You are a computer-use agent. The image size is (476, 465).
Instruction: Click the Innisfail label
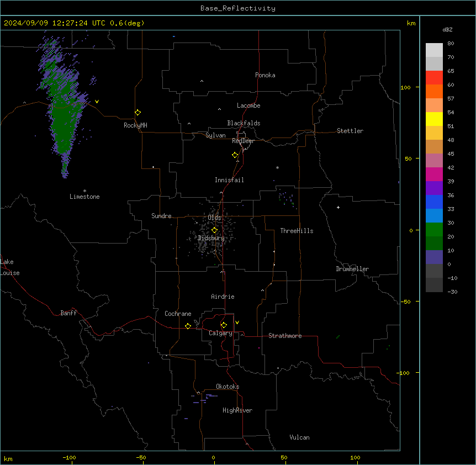tap(229, 180)
